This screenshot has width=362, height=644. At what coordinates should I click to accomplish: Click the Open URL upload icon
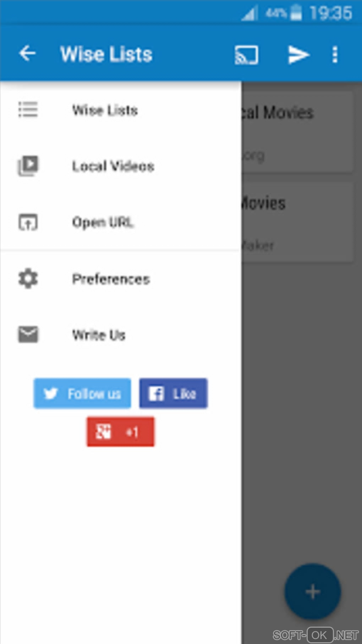(x=28, y=222)
